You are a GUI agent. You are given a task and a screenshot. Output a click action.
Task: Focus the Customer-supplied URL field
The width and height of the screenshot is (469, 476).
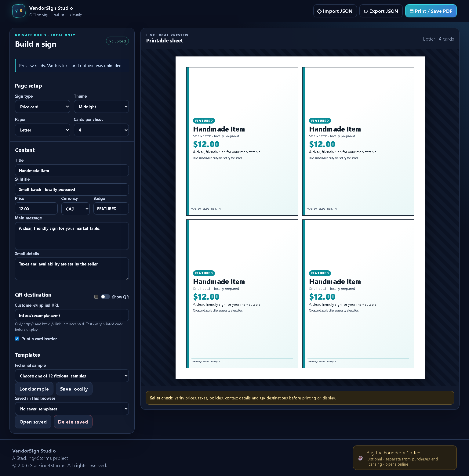tap(72, 315)
